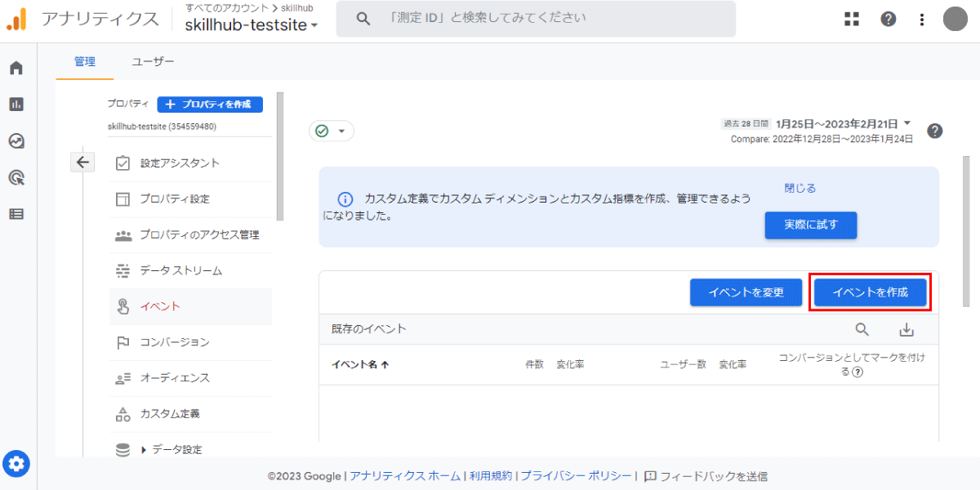
Task: Open the date range dropdown
Action: [844, 123]
